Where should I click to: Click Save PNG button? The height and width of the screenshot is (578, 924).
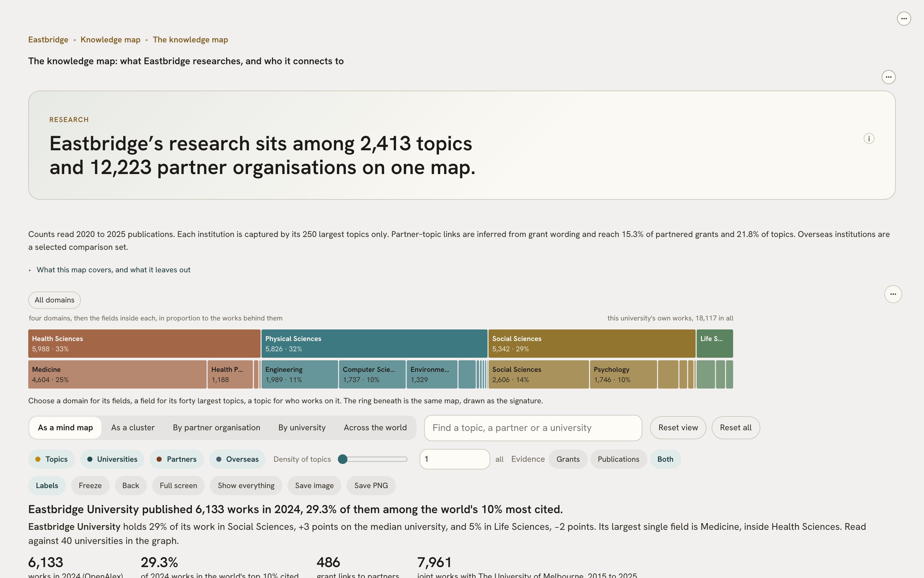click(x=371, y=486)
